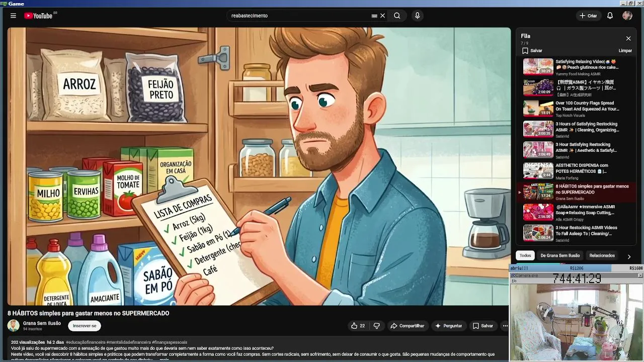The image size is (644, 362).
Task: Play 3 Hour Restocking ASMR Videos item
Action: pyautogui.click(x=576, y=233)
